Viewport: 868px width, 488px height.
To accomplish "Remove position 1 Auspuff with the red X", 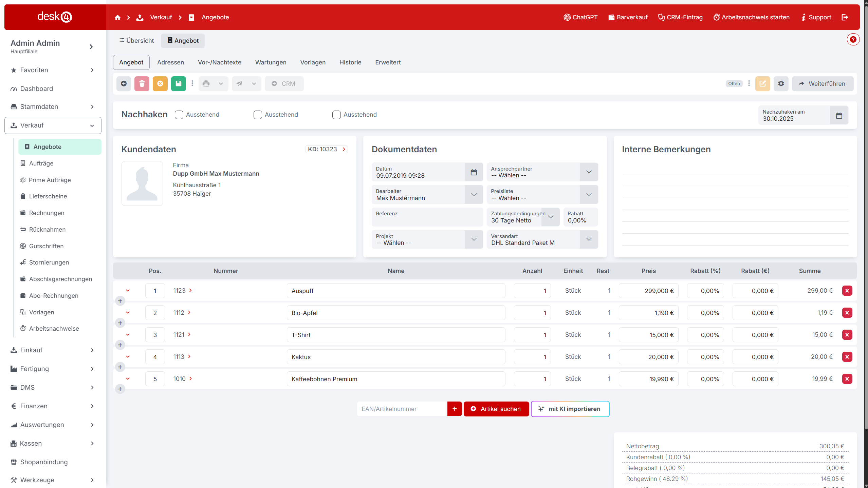I will (x=847, y=290).
